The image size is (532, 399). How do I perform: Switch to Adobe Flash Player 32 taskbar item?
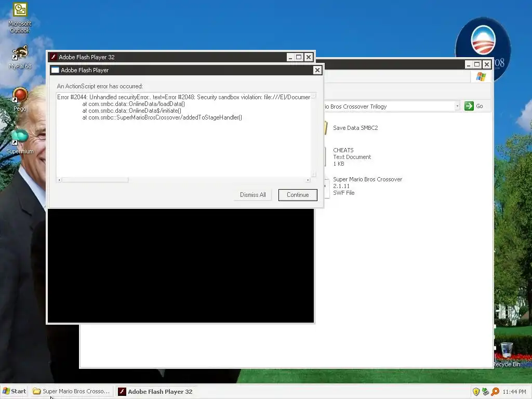(x=155, y=392)
